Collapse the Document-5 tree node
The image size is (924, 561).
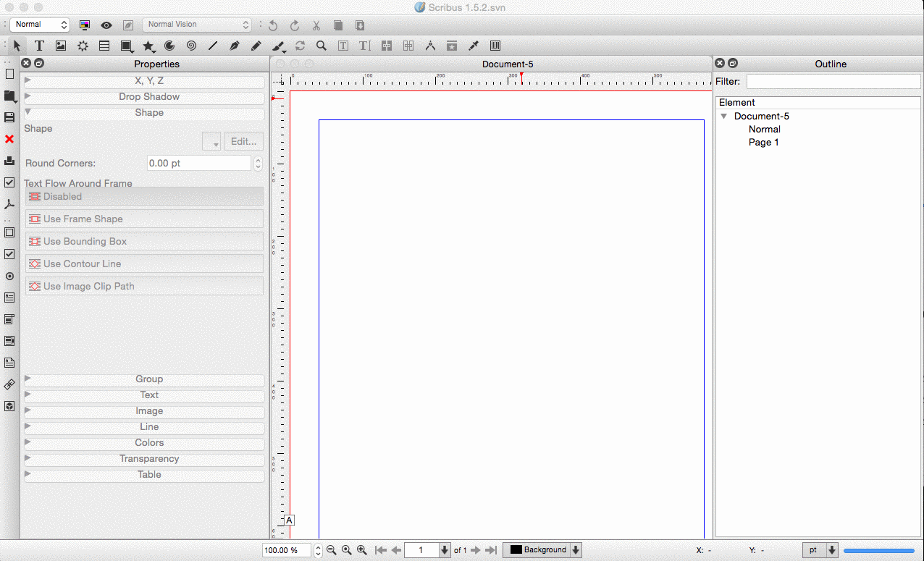[723, 116]
